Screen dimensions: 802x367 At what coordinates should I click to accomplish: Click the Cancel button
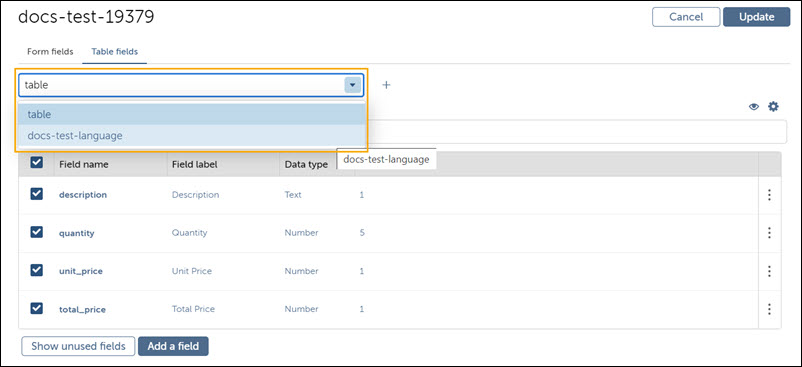(x=686, y=17)
